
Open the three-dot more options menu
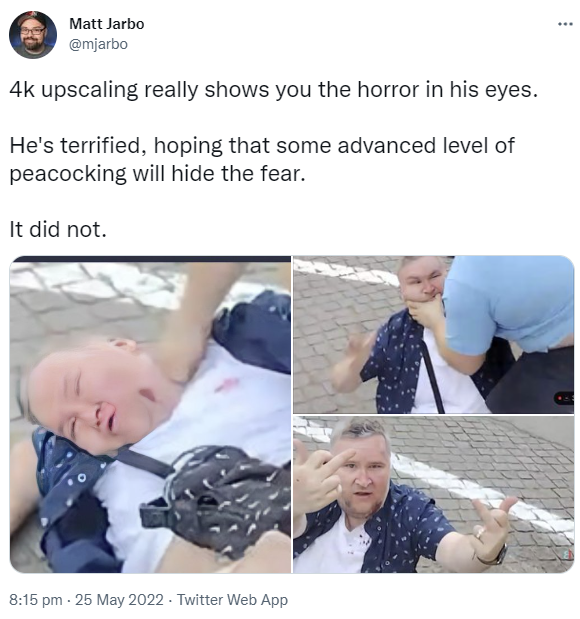click(x=565, y=24)
